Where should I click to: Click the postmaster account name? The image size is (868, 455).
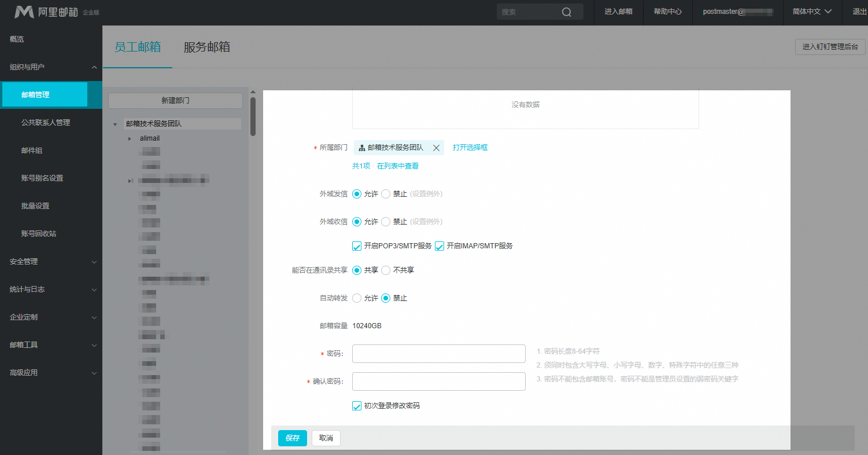click(738, 12)
